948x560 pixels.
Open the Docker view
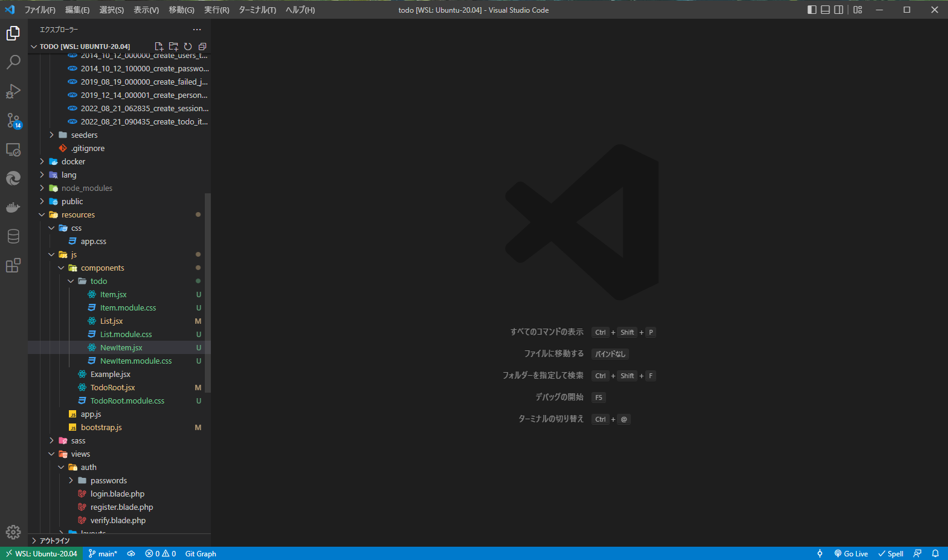pos(13,207)
